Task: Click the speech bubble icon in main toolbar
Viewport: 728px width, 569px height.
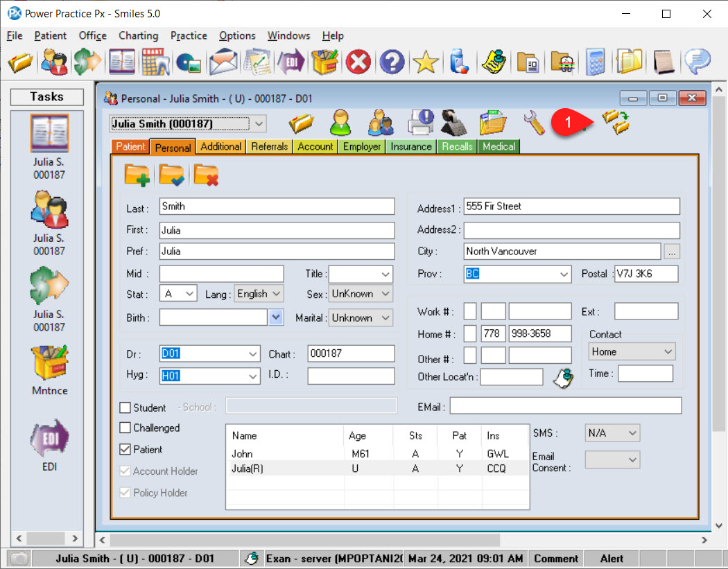Action: click(x=697, y=62)
